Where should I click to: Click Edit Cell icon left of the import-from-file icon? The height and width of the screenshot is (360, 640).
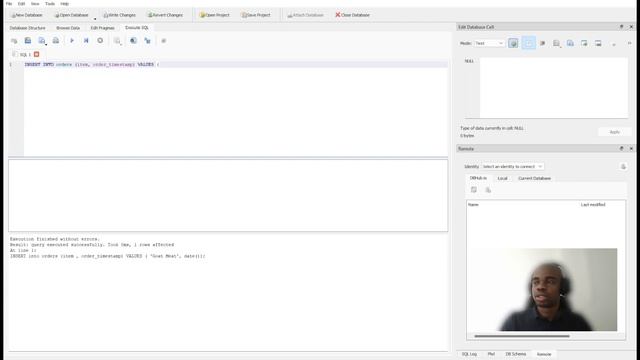pyautogui.click(x=556, y=43)
